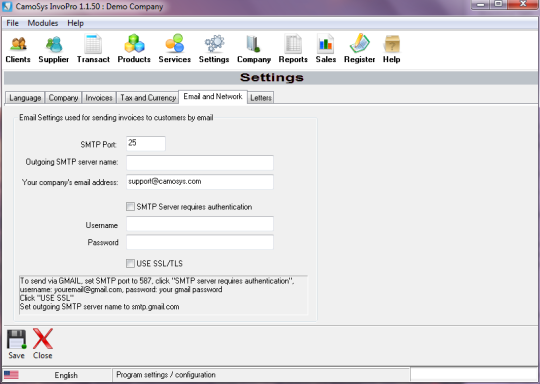Click the Register toolbar icon
This screenshot has width=540, height=384.
pos(360,44)
